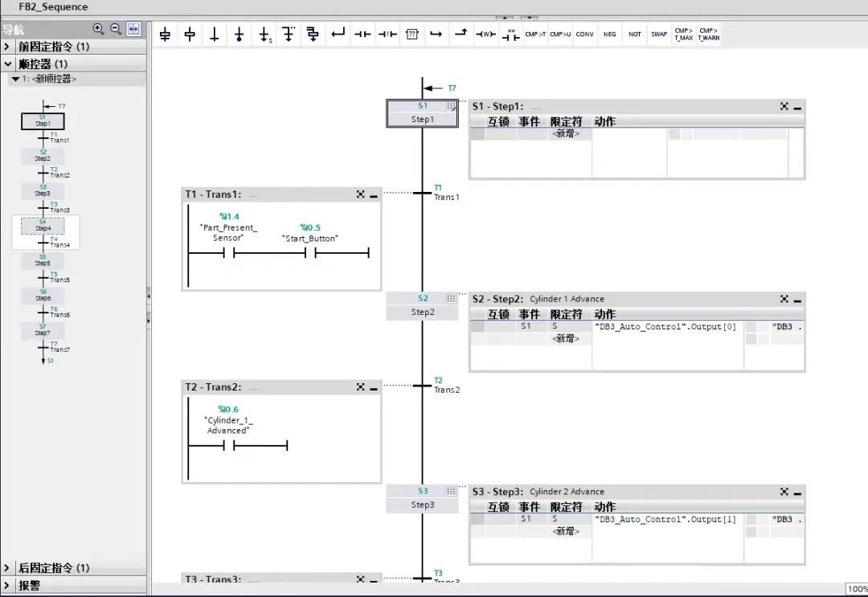Insert the empty box instruction
The height and width of the screenshot is (597, 868).
411,35
